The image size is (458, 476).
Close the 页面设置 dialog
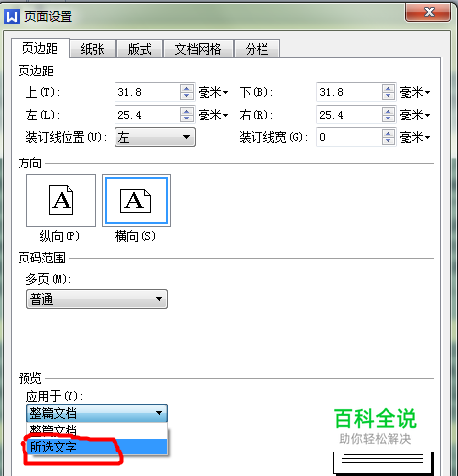pyautogui.click(x=428, y=12)
